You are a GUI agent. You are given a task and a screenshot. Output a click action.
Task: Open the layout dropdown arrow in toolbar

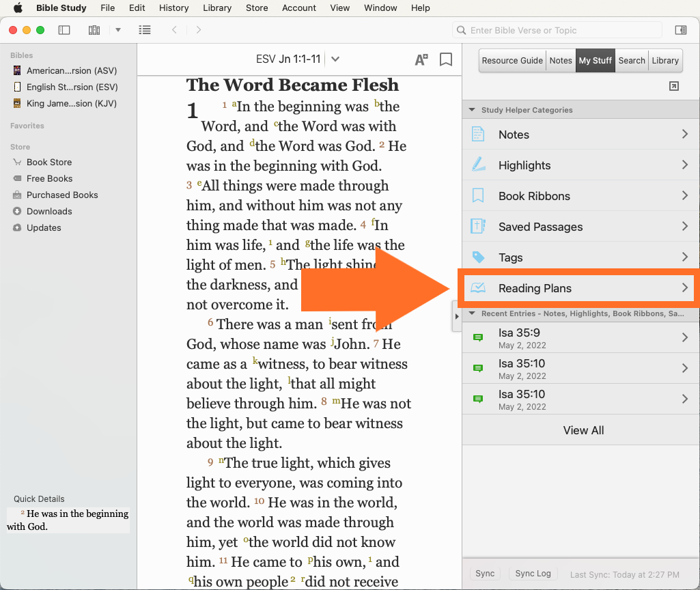tap(118, 30)
